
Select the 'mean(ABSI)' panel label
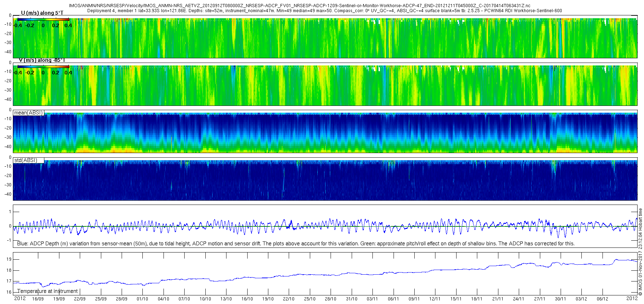28,113
